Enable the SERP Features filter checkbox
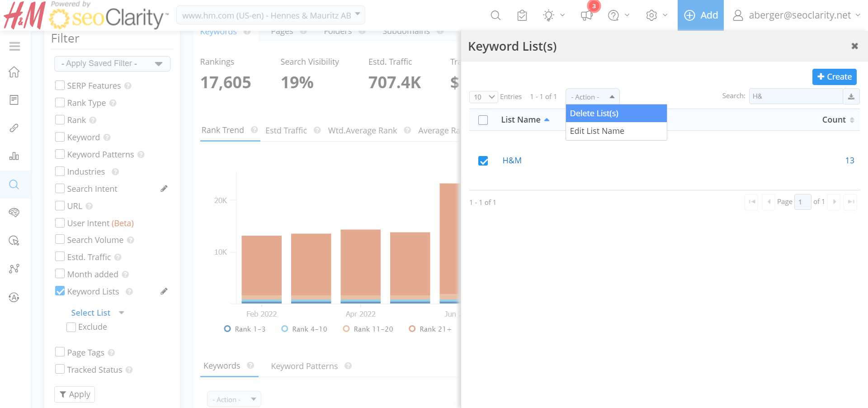Screen dimensions: 868x408 tap(60, 85)
